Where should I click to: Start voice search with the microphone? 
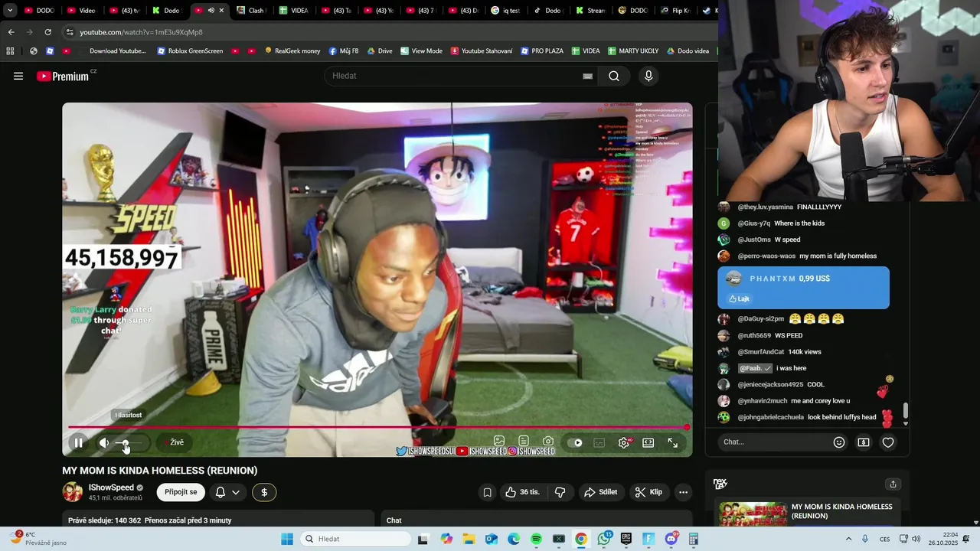click(x=648, y=76)
